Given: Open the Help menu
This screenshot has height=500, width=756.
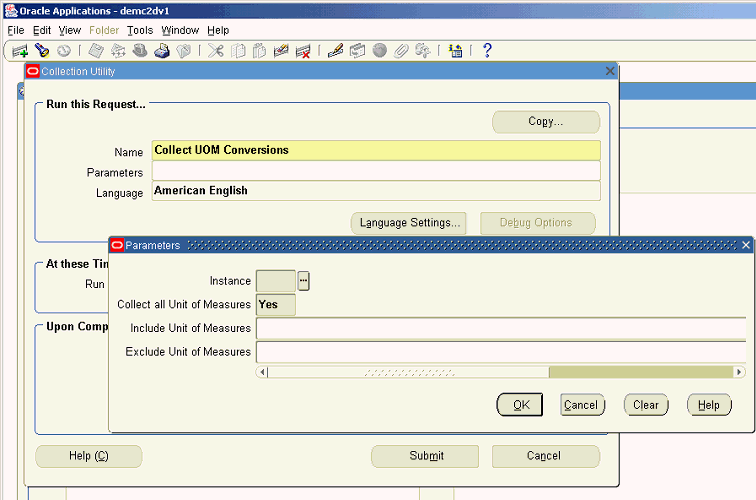Looking at the screenshot, I should click(218, 30).
